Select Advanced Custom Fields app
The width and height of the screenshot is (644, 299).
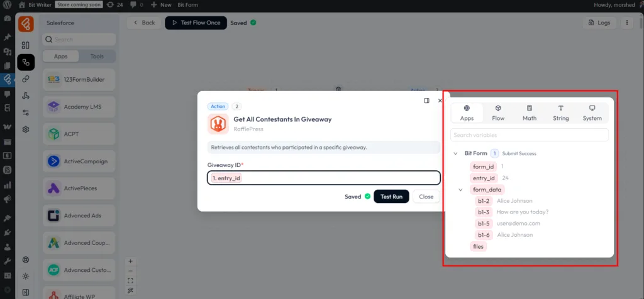[x=79, y=270]
